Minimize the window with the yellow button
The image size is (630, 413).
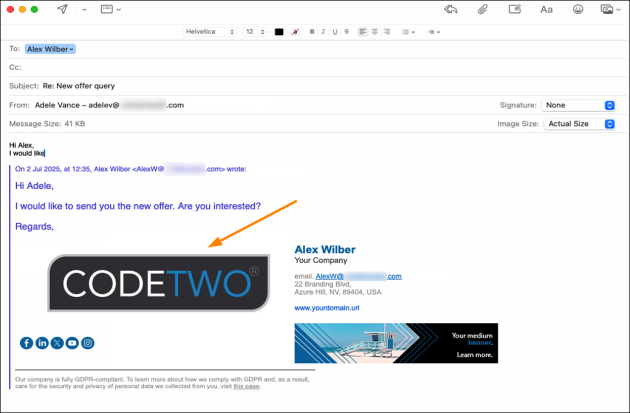point(22,9)
